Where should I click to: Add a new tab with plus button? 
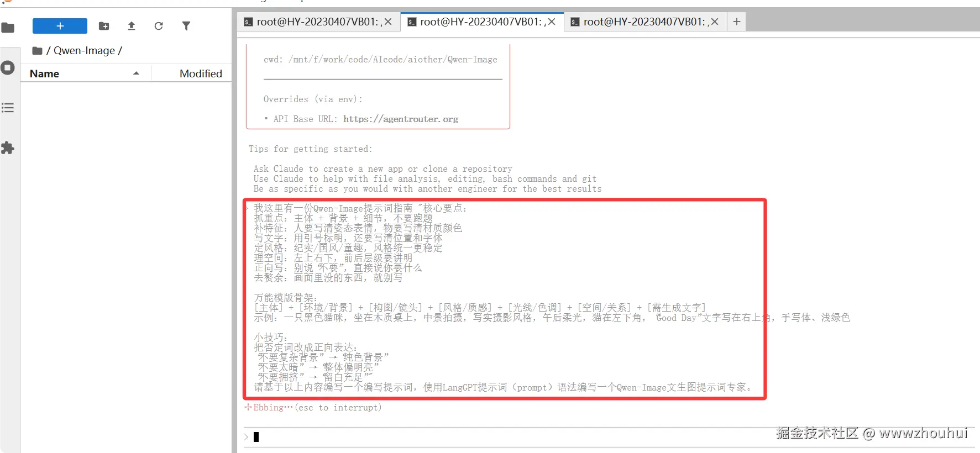click(x=737, y=22)
